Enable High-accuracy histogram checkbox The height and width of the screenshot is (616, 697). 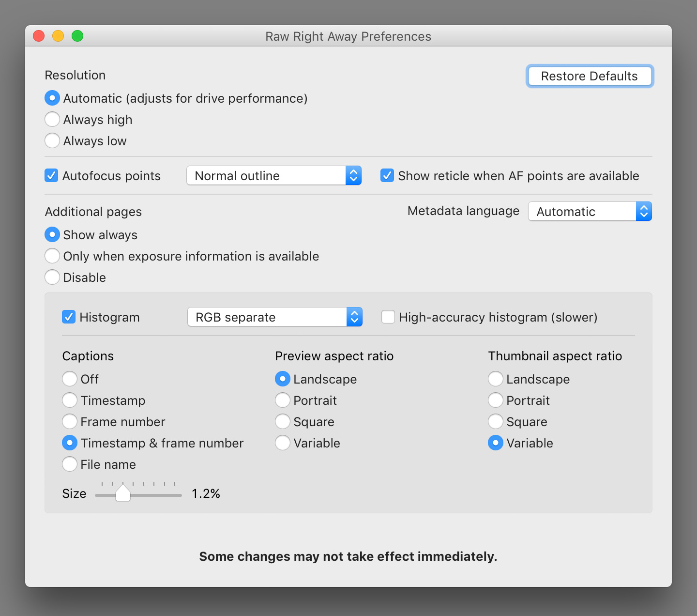388,317
